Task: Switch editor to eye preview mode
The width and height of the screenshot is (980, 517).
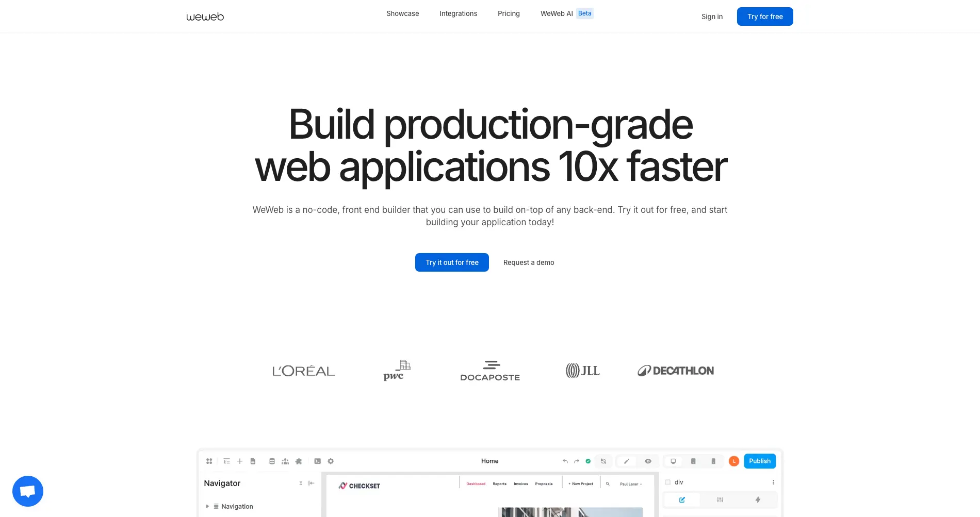Action: click(x=648, y=461)
